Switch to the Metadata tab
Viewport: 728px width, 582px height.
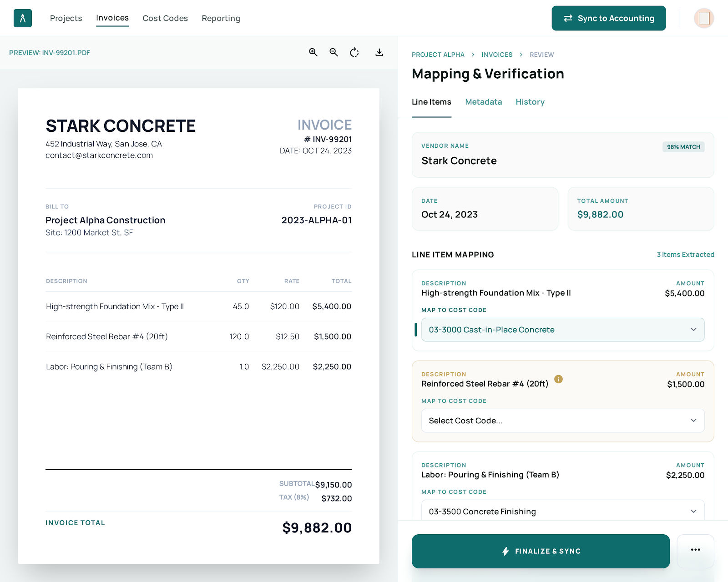[x=483, y=102]
